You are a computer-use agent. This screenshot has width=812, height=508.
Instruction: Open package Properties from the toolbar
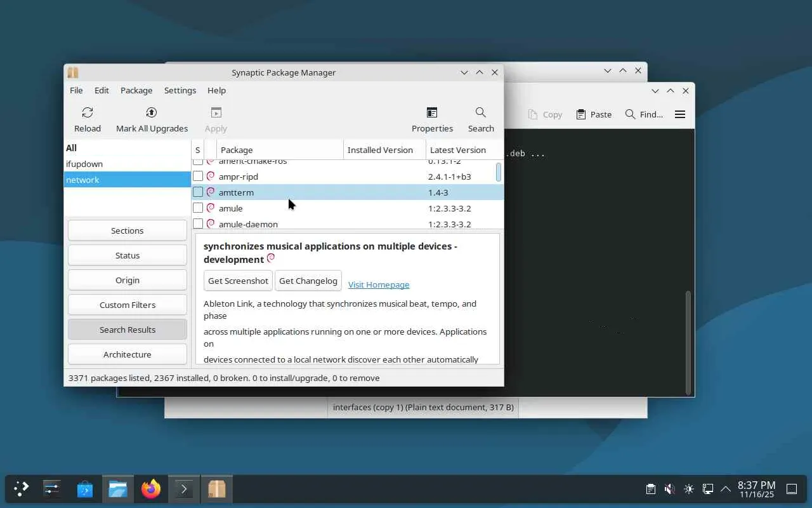(432, 119)
